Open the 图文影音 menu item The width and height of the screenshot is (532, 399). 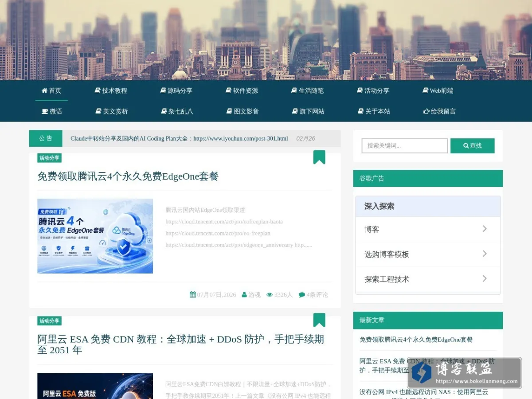coord(243,111)
